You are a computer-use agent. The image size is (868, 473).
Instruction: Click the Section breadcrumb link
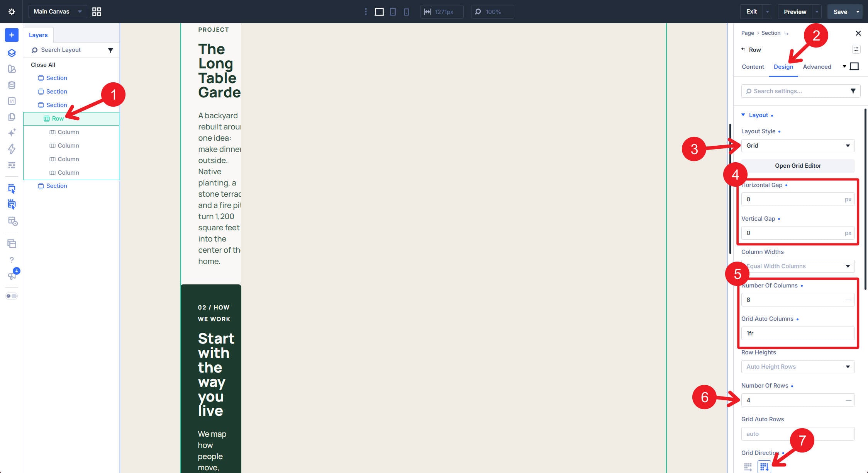tap(771, 33)
